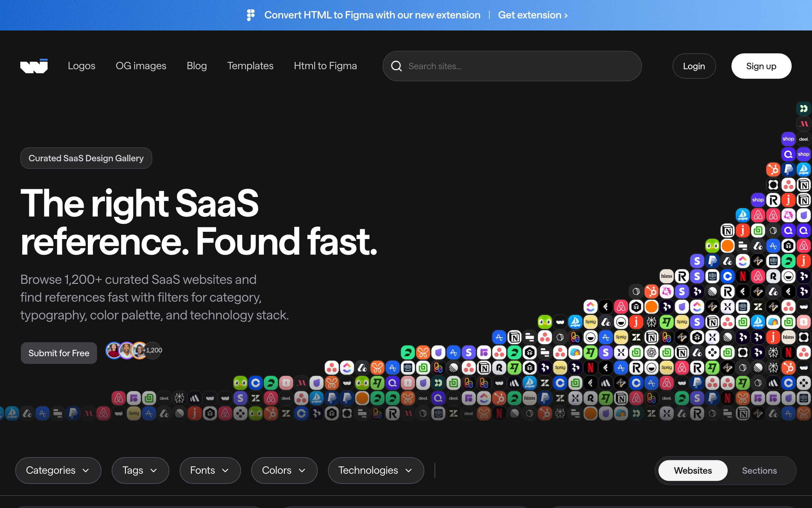Focus the Search sites input field
This screenshot has width=812, height=508.
pos(512,66)
